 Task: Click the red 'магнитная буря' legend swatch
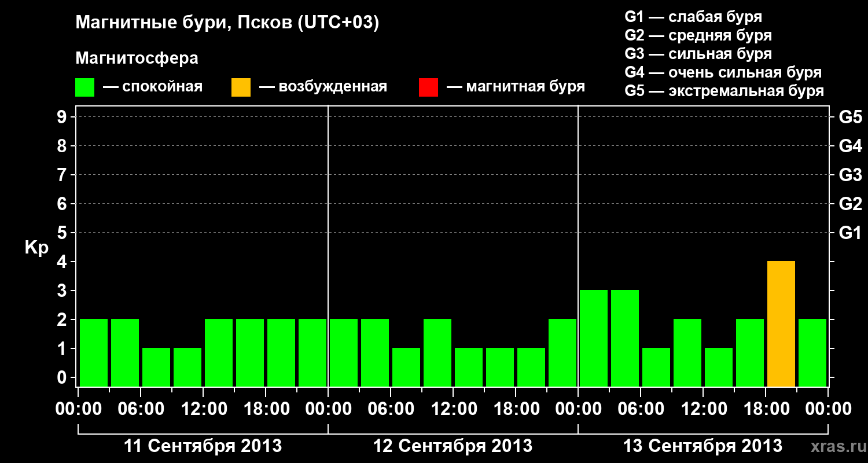tap(428, 87)
